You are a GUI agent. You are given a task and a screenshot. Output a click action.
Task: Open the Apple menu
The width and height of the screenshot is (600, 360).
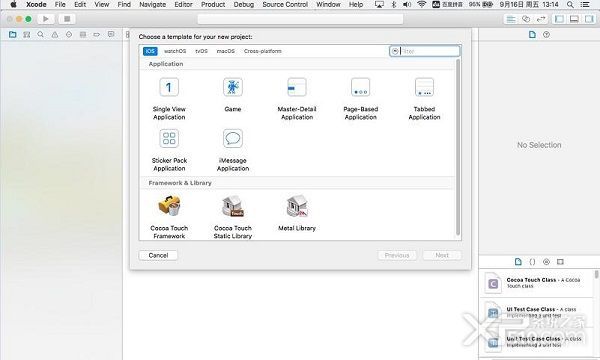[13, 5]
